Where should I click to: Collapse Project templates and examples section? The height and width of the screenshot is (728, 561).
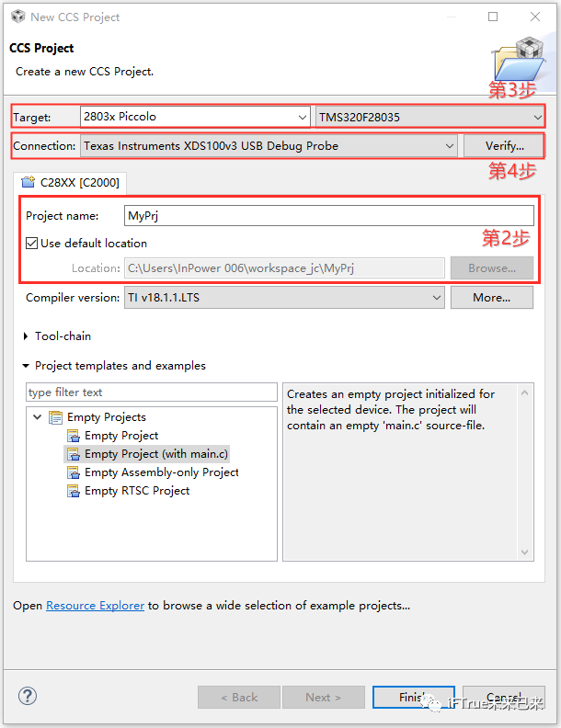(x=26, y=366)
